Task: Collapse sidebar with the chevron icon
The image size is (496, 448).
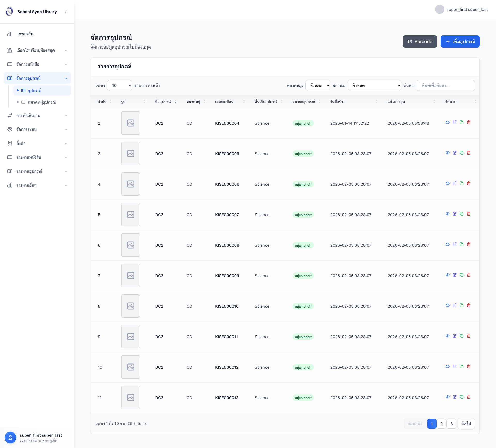Action: [66, 12]
